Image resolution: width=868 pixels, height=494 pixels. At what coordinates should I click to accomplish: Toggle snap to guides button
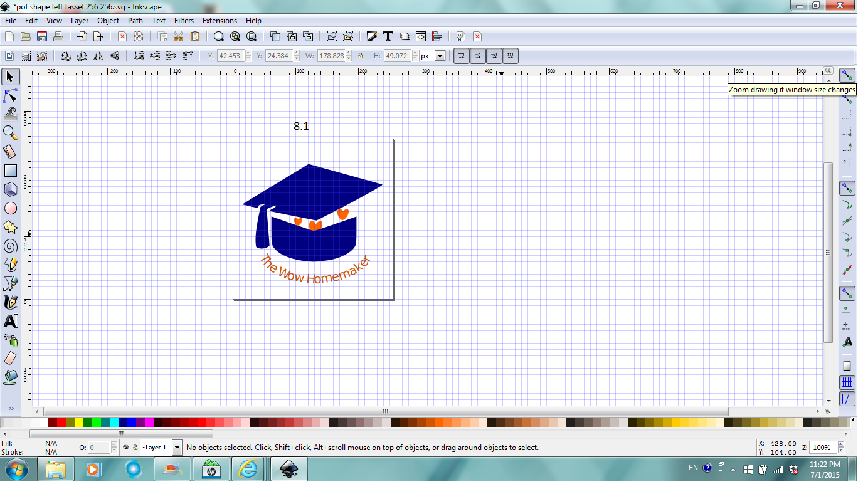[x=847, y=398]
